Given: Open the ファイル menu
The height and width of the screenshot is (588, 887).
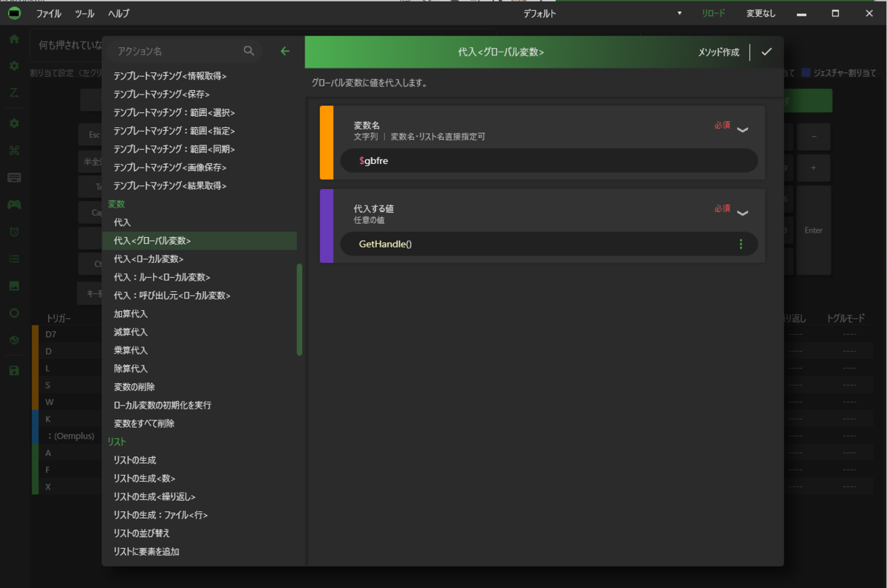Looking at the screenshot, I should 49,13.
